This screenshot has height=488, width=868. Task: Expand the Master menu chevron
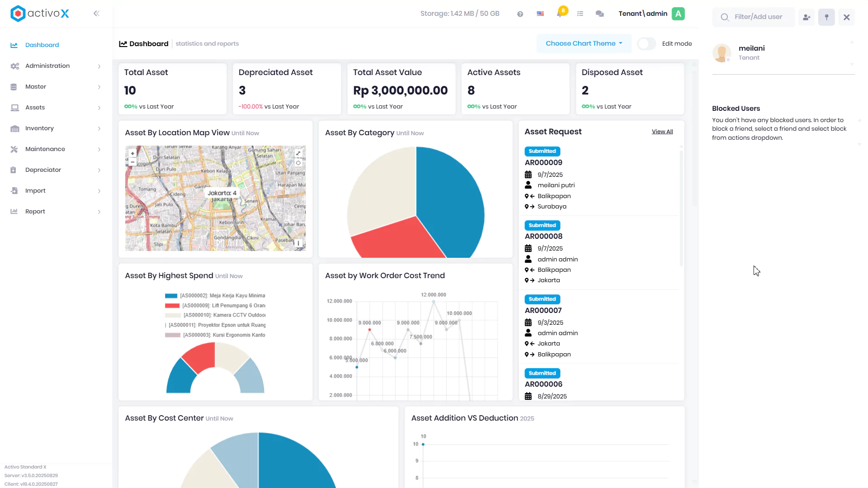99,87
